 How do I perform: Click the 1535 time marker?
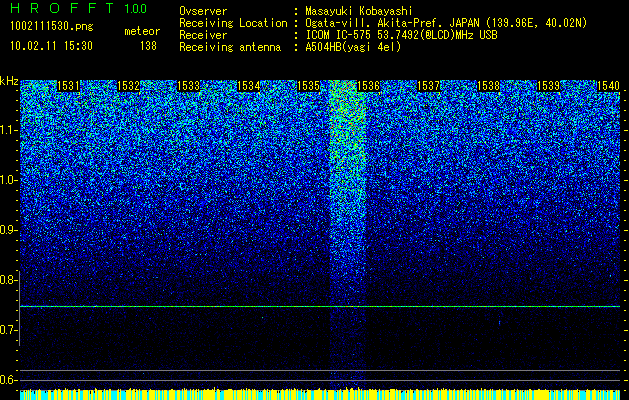tap(308, 86)
